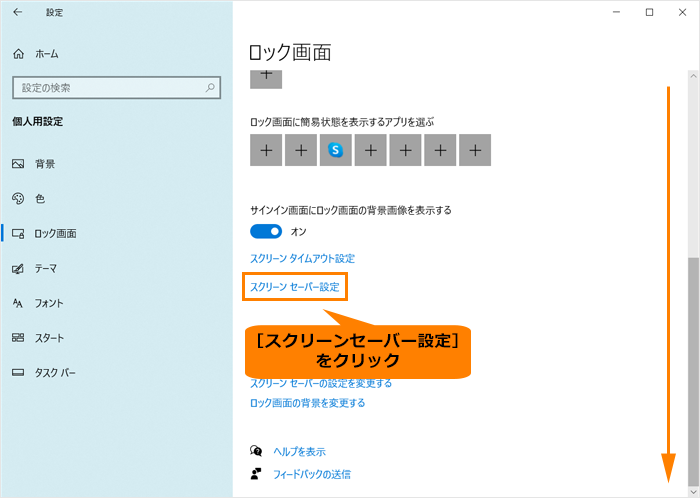This screenshot has width=700, height=498.
Task: Click the plus tile immediately left of Skype
Action: click(301, 150)
